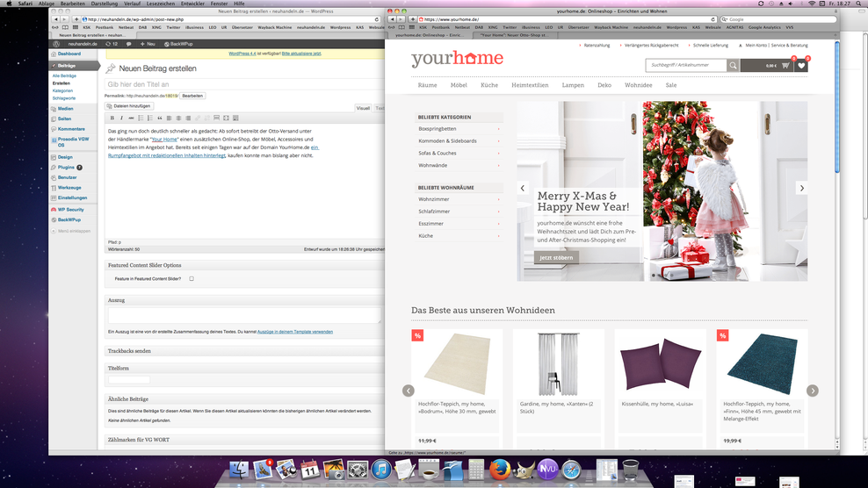This screenshot has width=868, height=488.
Task: Open Safari's Darstellung menu
Action: point(104,4)
